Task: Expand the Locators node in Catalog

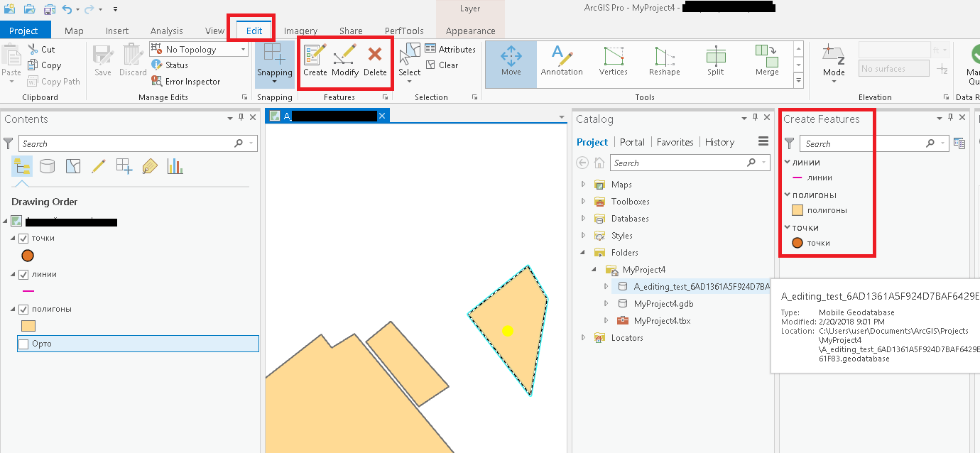Action: (x=584, y=338)
